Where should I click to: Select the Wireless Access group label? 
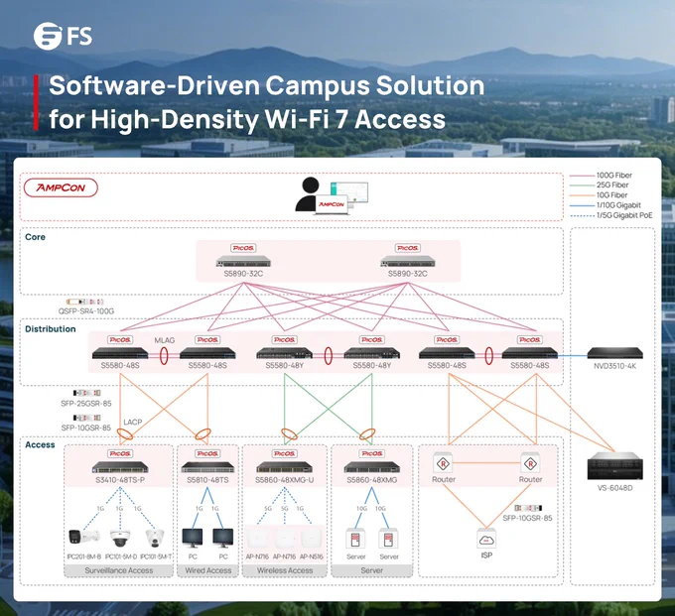click(x=285, y=570)
